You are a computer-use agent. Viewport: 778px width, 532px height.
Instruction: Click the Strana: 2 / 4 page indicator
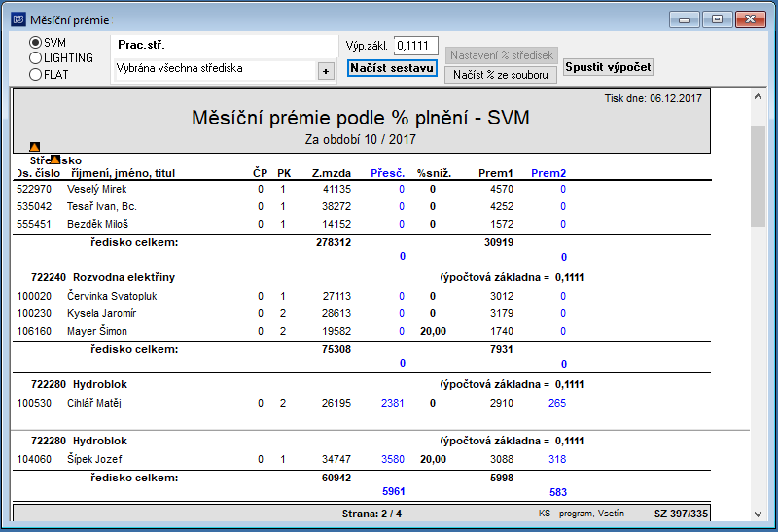[x=371, y=514]
